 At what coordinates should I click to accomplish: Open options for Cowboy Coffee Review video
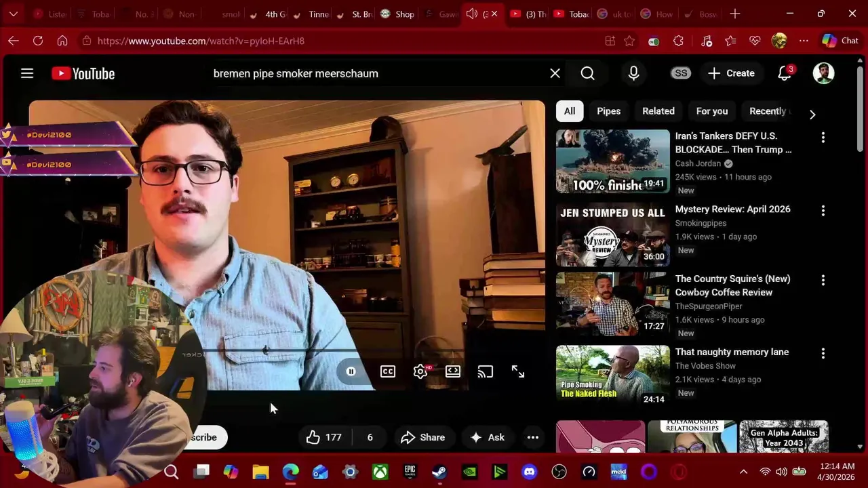(x=823, y=280)
